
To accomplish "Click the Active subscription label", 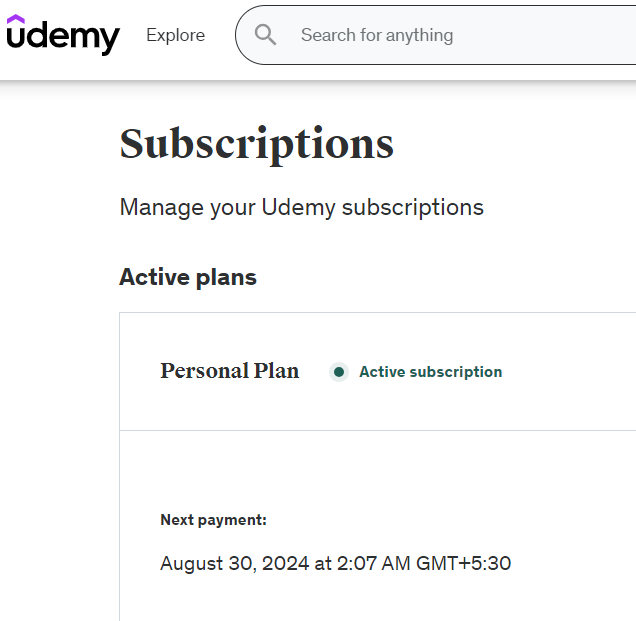I will tap(430, 372).
